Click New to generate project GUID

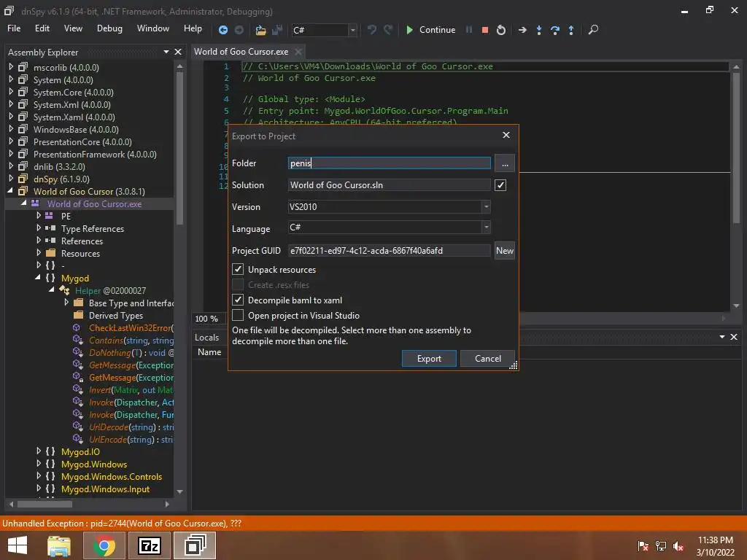[505, 251]
